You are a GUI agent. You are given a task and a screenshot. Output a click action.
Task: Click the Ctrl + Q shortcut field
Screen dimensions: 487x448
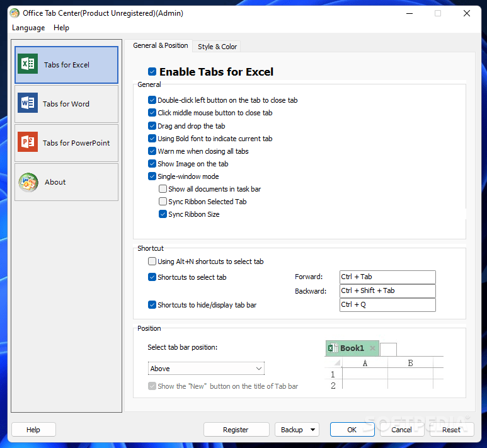[387, 305]
